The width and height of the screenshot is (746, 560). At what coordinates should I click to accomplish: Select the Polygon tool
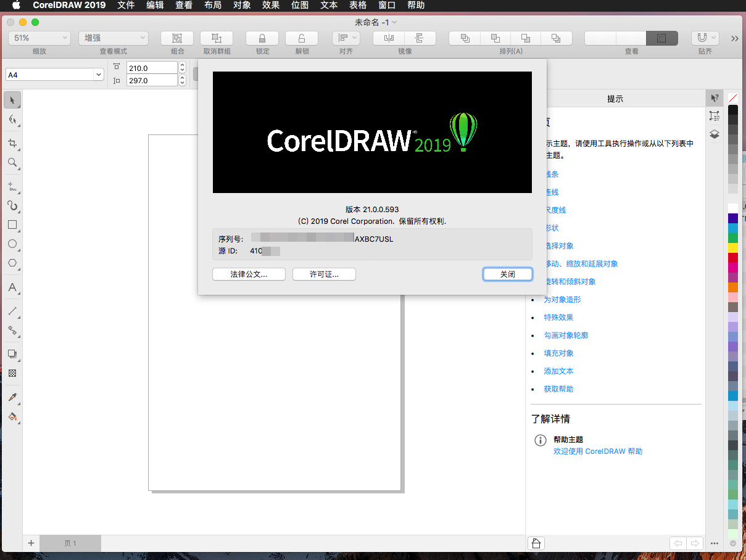[x=12, y=263]
